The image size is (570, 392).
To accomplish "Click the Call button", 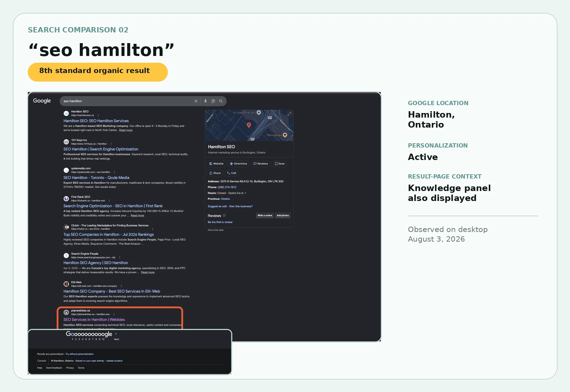I will [x=232, y=173].
